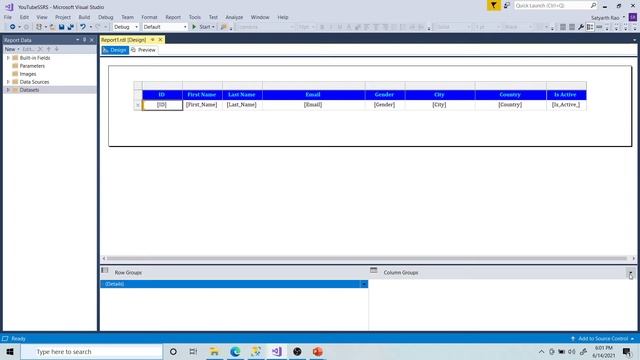The image size is (640, 360).
Task: Open the Help menu
Action: (283, 17)
